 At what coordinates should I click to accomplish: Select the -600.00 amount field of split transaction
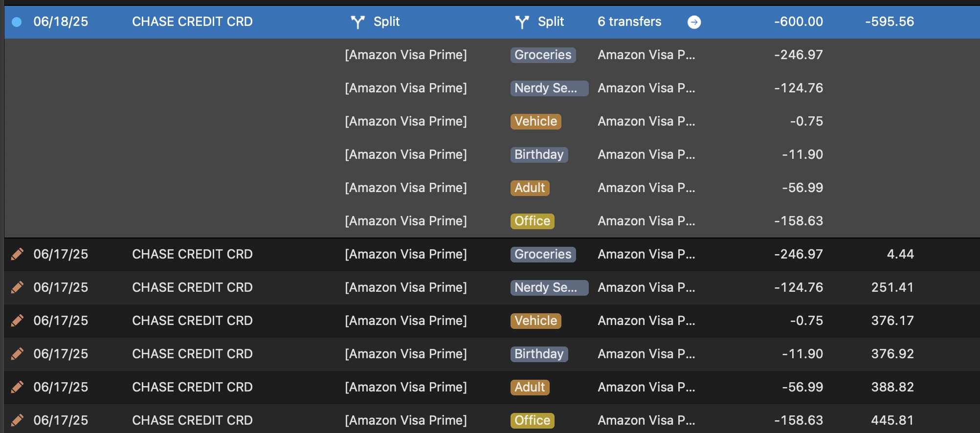798,22
